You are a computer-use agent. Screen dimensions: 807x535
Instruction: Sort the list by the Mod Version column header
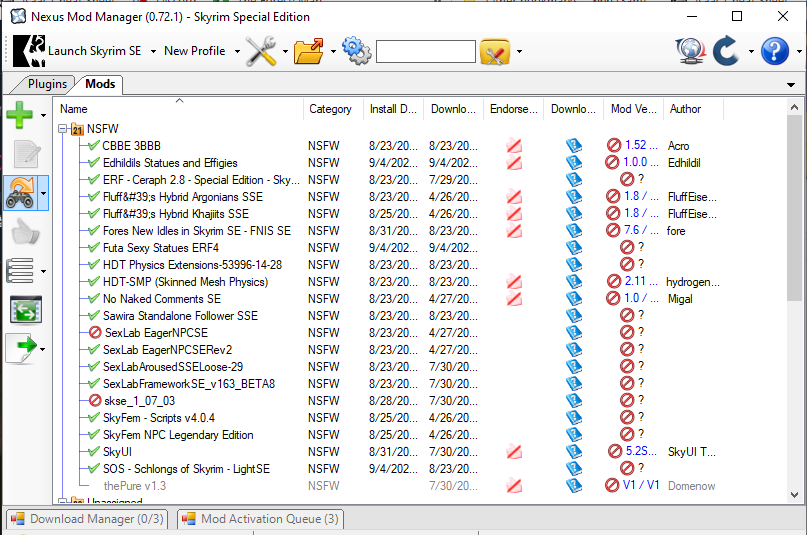(634, 109)
